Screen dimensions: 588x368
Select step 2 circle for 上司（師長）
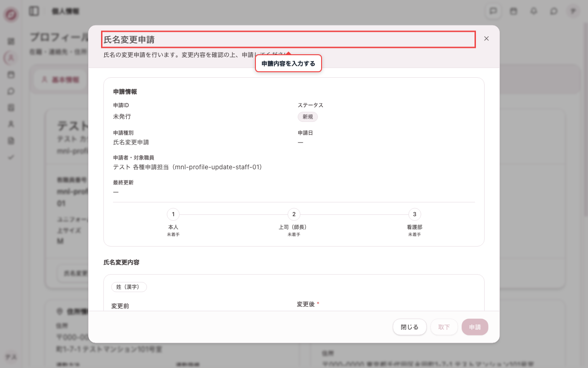pos(294,214)
